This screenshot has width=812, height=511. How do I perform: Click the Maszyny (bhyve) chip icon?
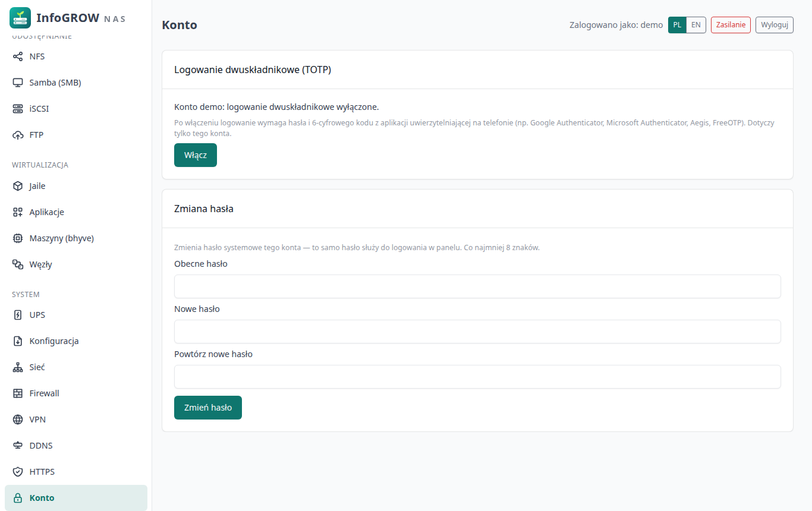[18, 238]
